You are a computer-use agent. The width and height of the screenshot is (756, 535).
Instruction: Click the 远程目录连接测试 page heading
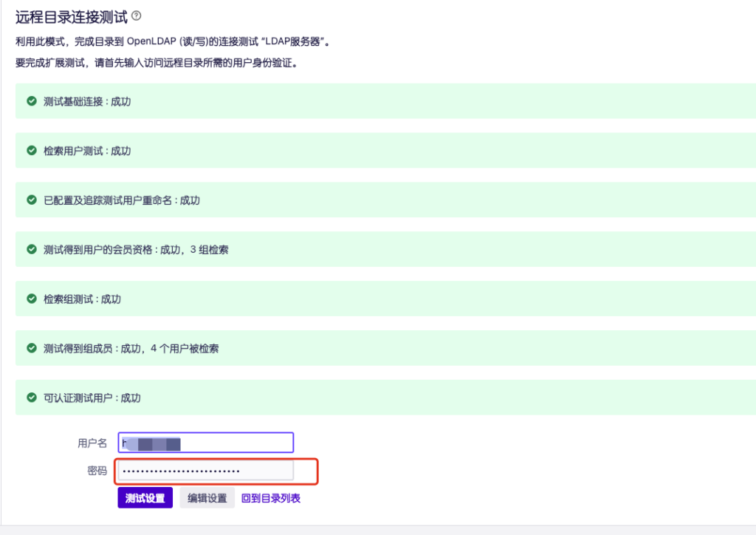[72, 17]
